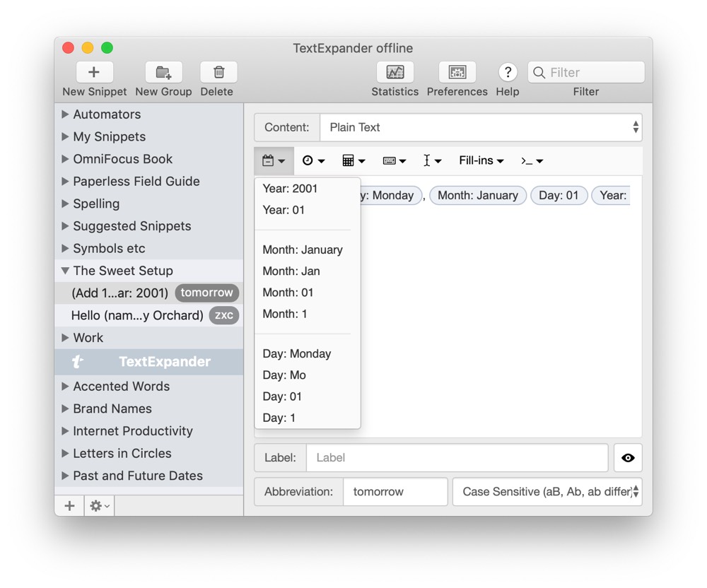Toggle the label preview eye icon

(x=628, y=458)
